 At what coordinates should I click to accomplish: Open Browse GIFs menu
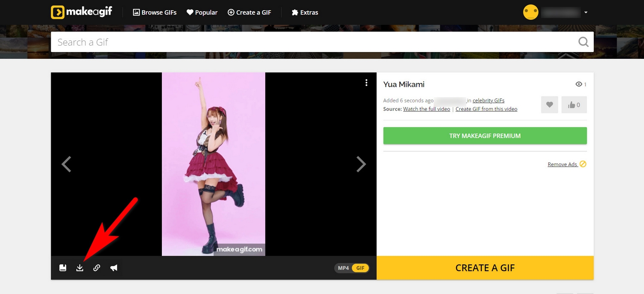(155, 12)
